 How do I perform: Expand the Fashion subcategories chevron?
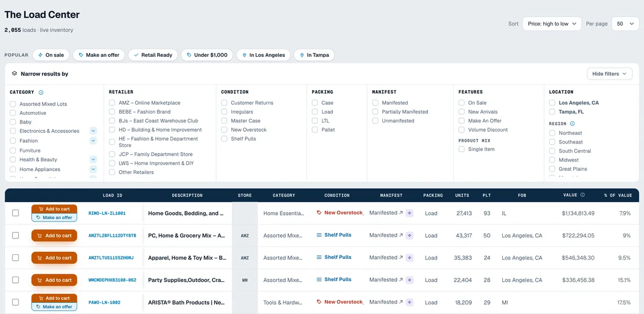click(93, 141)
